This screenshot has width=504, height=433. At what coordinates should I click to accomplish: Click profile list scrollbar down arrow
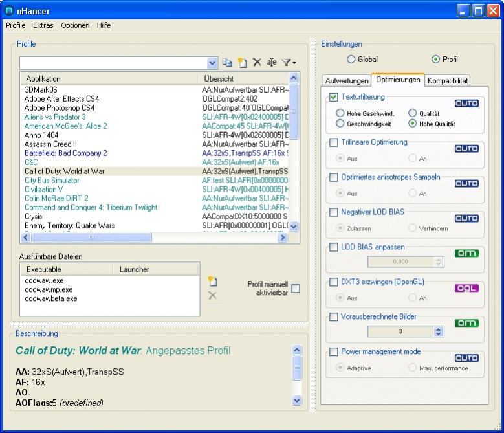(294, 227)
